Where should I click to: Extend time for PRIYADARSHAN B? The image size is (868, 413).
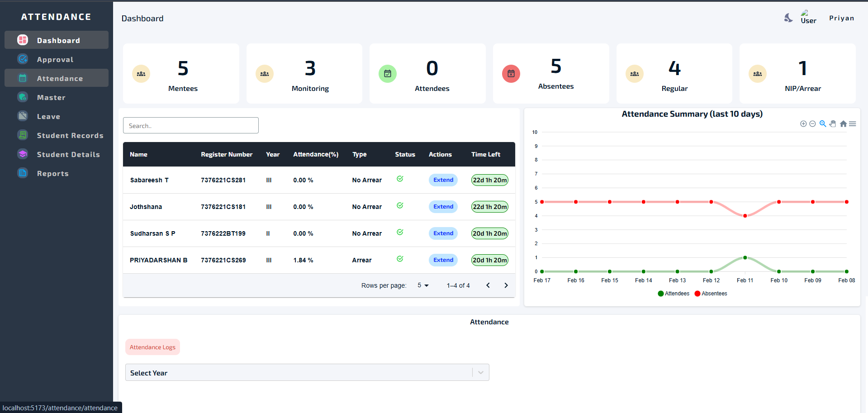click(x=443, y=260)
